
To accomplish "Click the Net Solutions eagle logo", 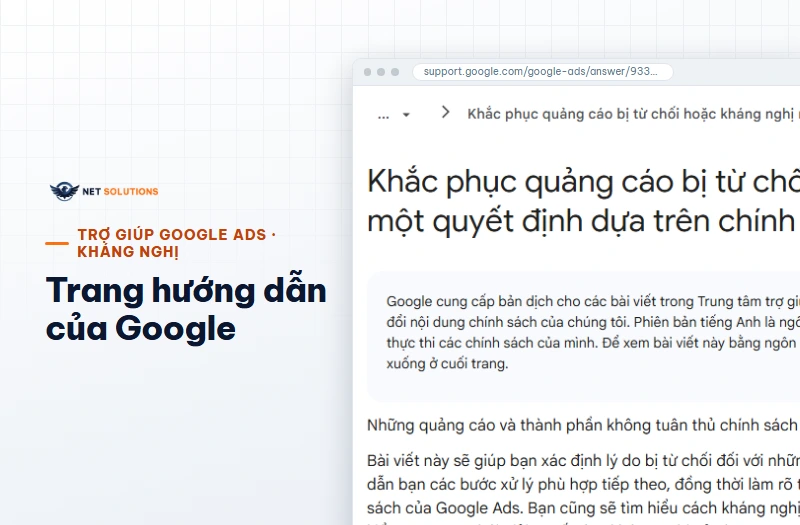I will (x=64, y=191).
